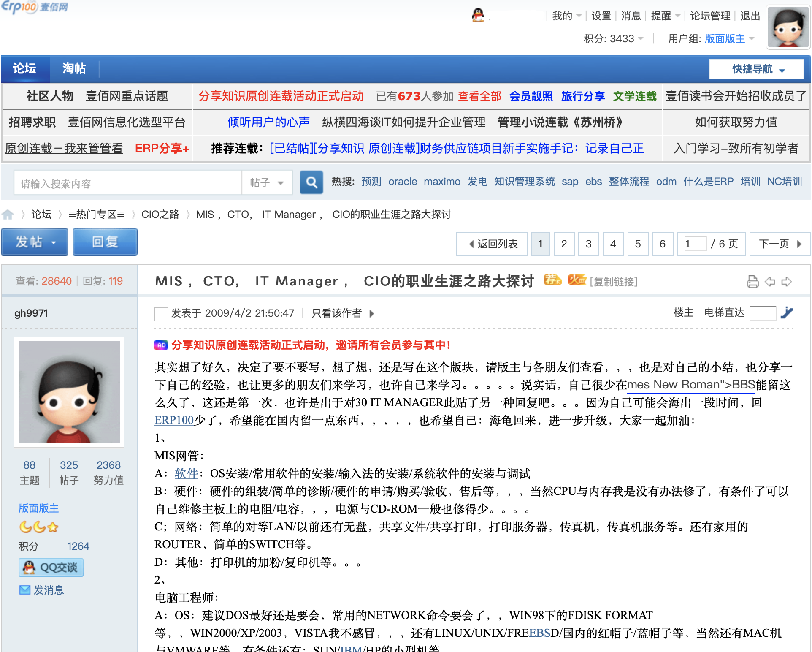Image resolution: width=812 pixels, height=652 pixels.
Task: Open the 提醒 dropdown
Action: tap(666, 16)
